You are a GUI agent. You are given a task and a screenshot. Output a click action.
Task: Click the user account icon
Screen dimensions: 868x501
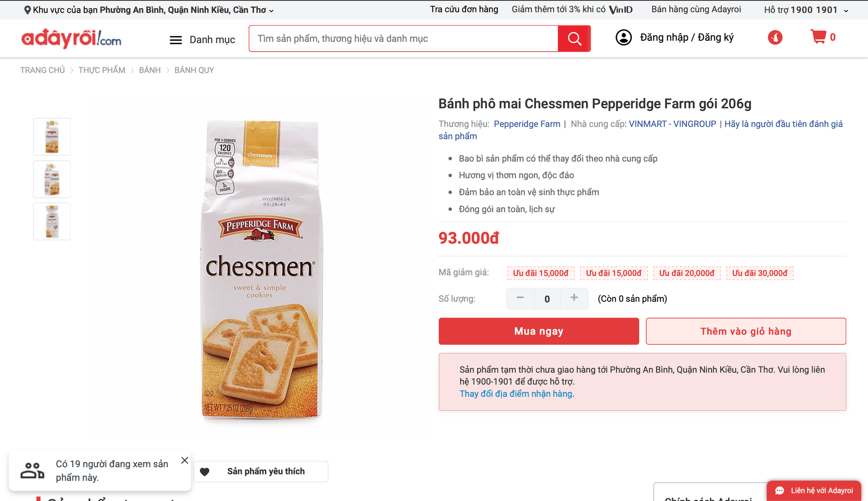pos(624,38)
